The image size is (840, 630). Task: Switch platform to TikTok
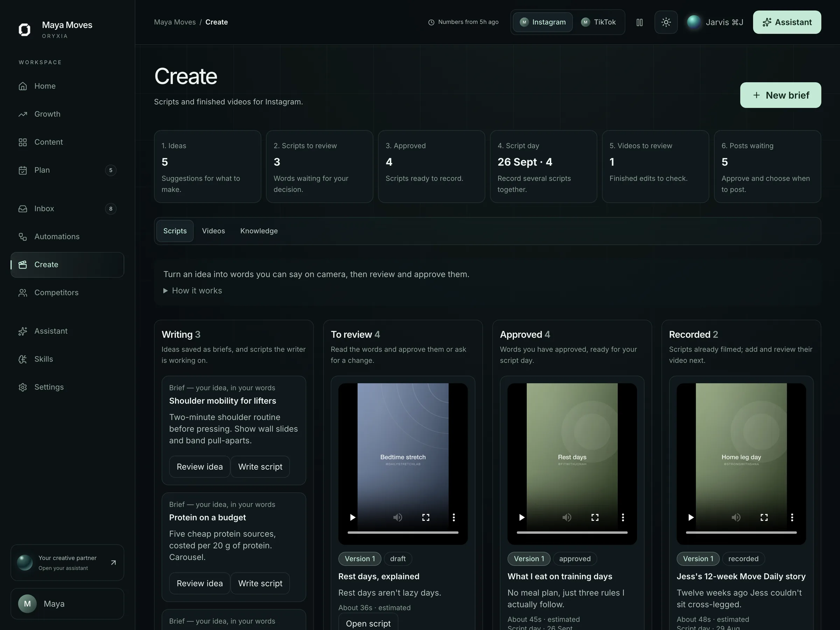(x=598, y=22)
